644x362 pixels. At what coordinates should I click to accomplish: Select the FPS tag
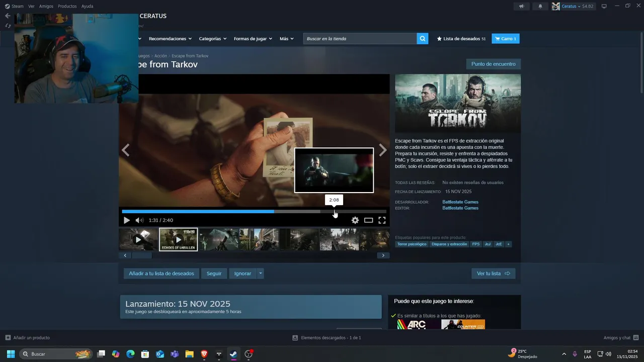click(x=476, y=244)
